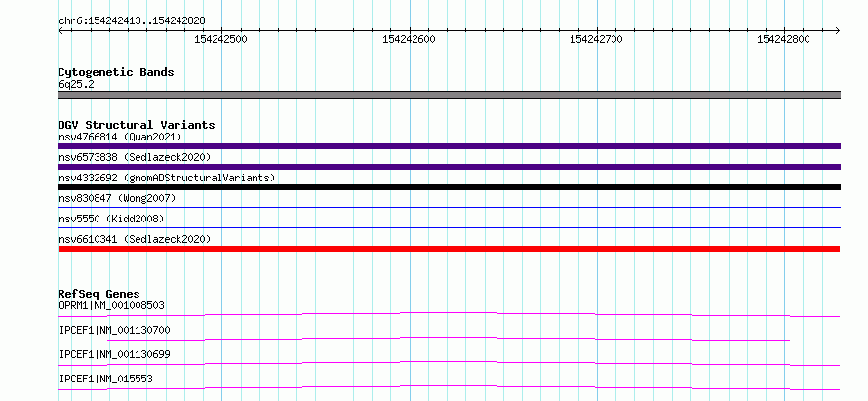Click the right arrow end of ruler

837,30
